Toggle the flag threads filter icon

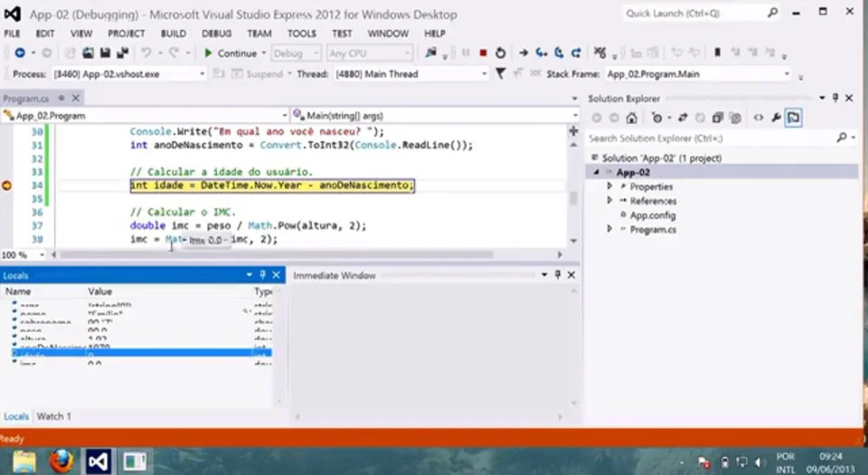pyautogui.click(x=500, y=73)
